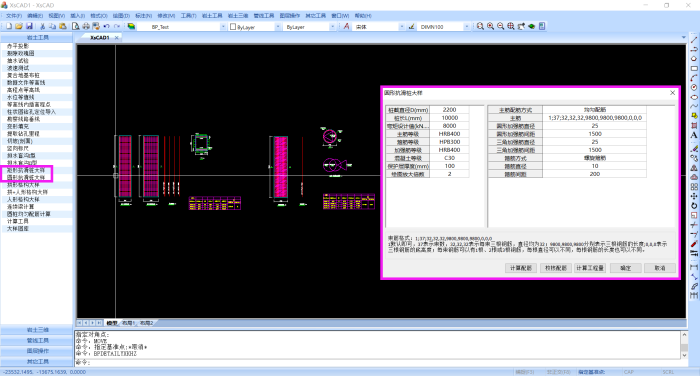Expand the ByLayer linetype dropdown
Screen dimensions: 700x376
click(332, 27)
